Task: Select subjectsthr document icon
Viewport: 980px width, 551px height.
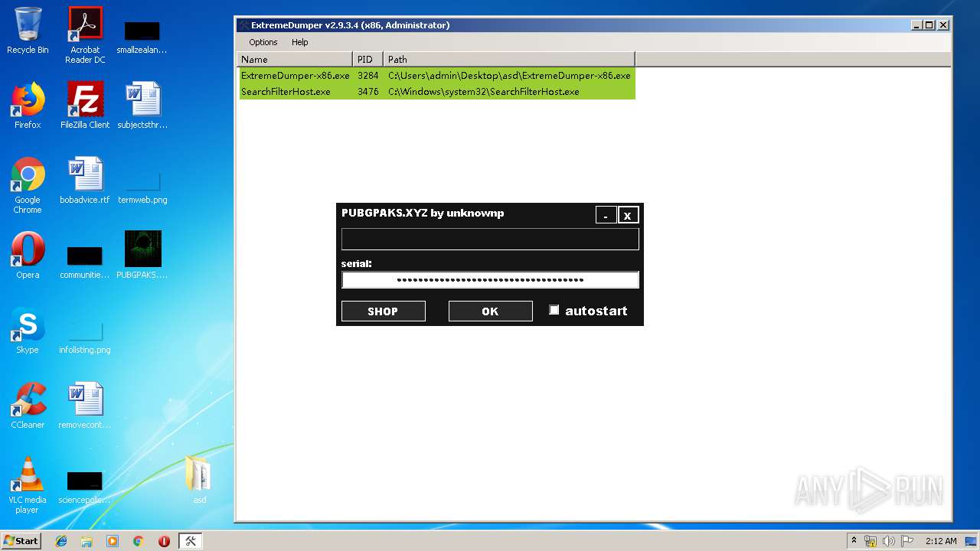Action: 142,106
